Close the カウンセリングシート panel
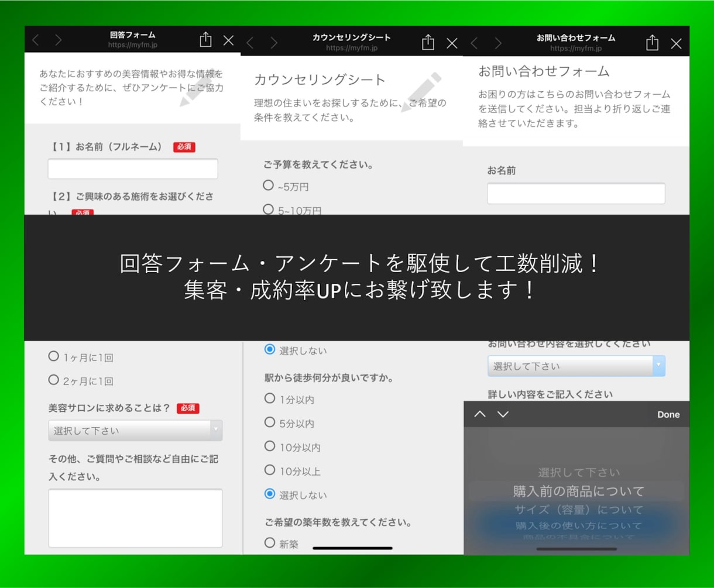Image resolution: width=714 pixels, height=588 pixels. point(452,43)
